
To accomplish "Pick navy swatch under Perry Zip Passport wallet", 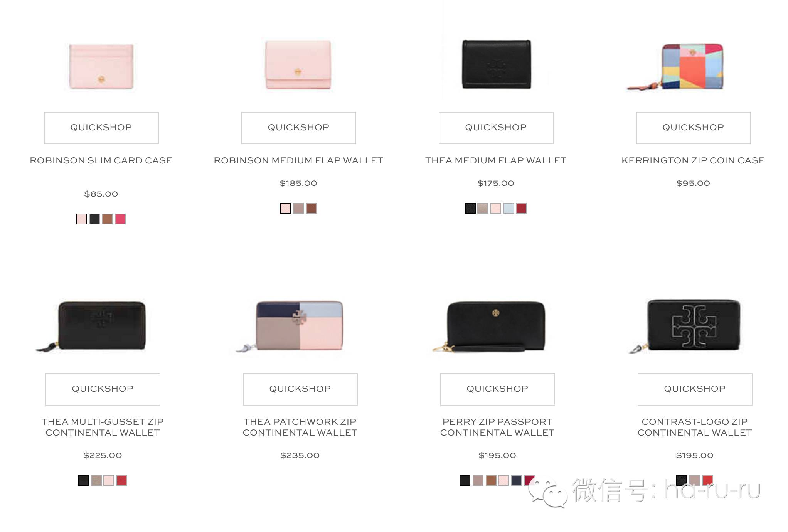I will coord(517,480).
